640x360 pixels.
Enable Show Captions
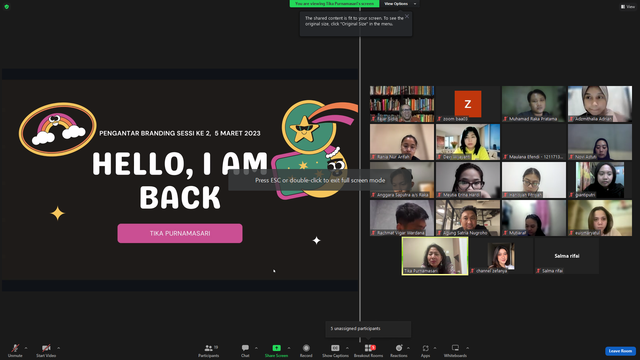[x=335, y=350]
